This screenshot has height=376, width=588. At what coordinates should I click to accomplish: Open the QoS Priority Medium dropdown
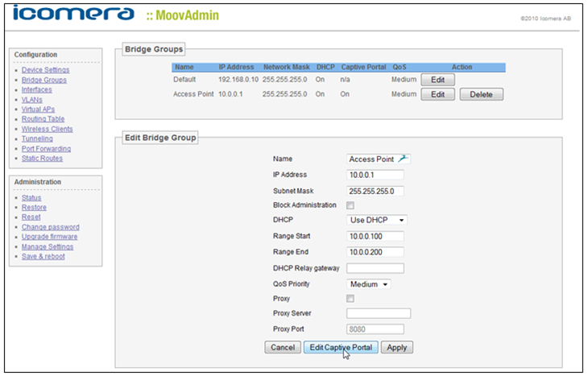click(x=369, y=284)
